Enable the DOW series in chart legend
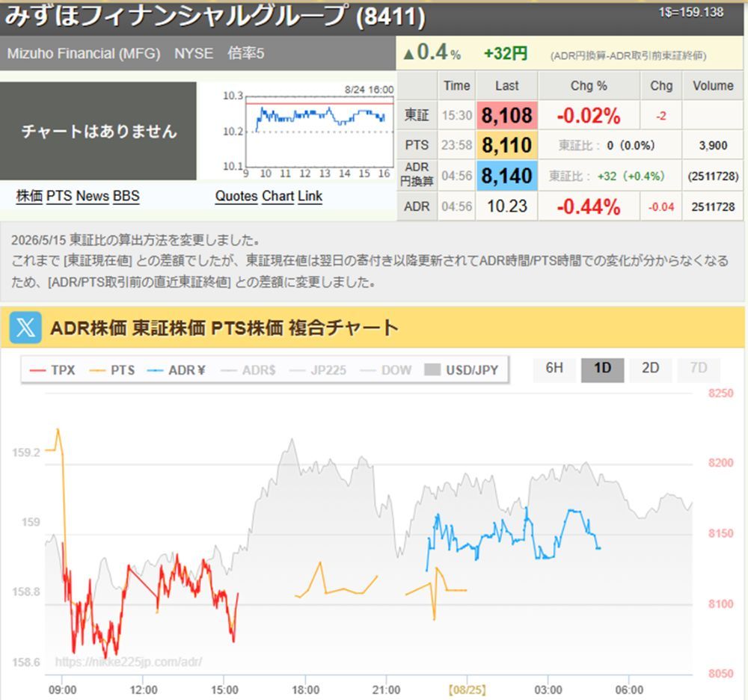The width and height of the screenshot is (748, 700). click(x=386, y=370)
